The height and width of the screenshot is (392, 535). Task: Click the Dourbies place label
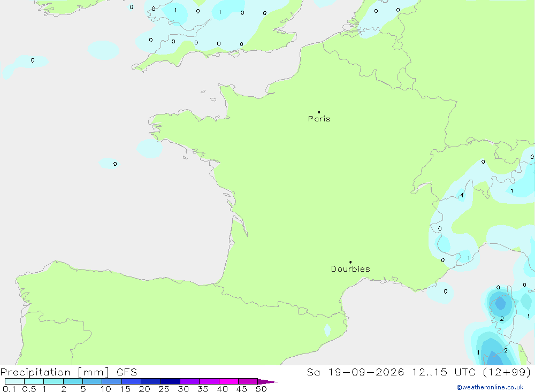click(x=350, y=269)
